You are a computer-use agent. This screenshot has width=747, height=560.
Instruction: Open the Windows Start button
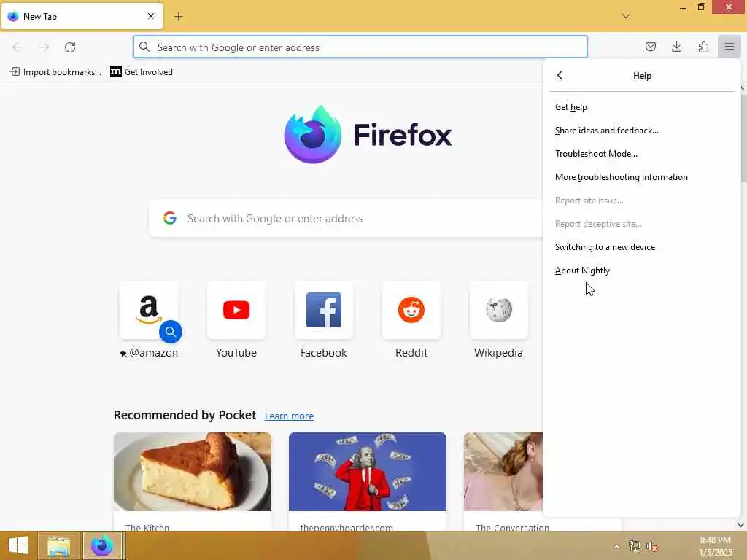[x=18, y=545]
